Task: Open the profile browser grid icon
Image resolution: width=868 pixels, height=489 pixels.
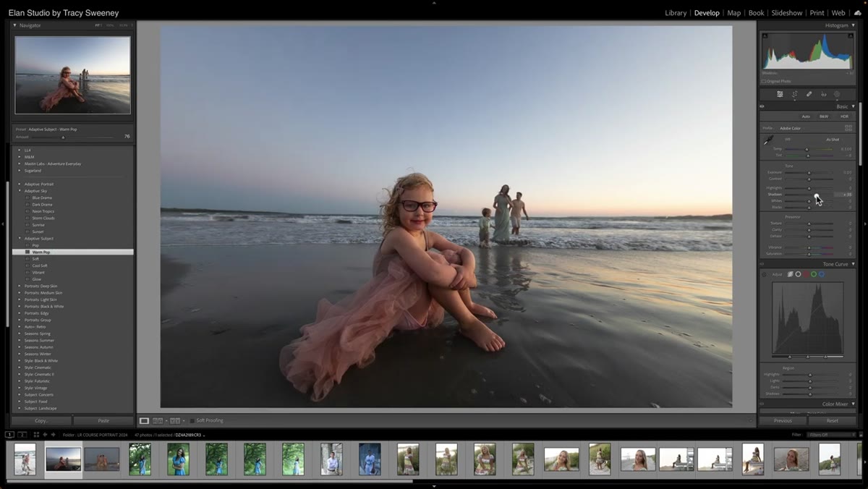Action: 848,128
